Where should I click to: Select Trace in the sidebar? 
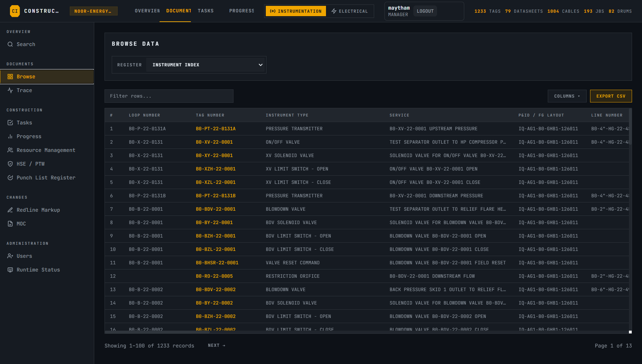coord(47,90)
